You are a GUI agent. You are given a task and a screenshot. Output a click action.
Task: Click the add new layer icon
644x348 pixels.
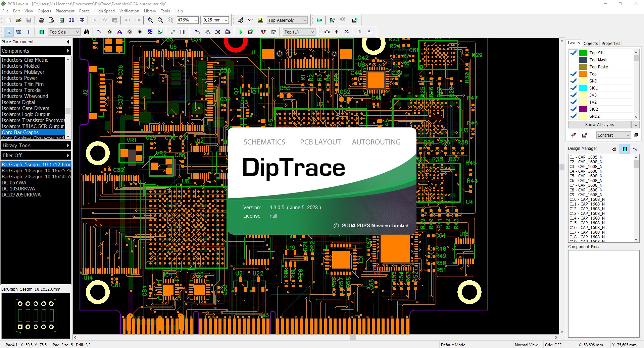point(573,135)
